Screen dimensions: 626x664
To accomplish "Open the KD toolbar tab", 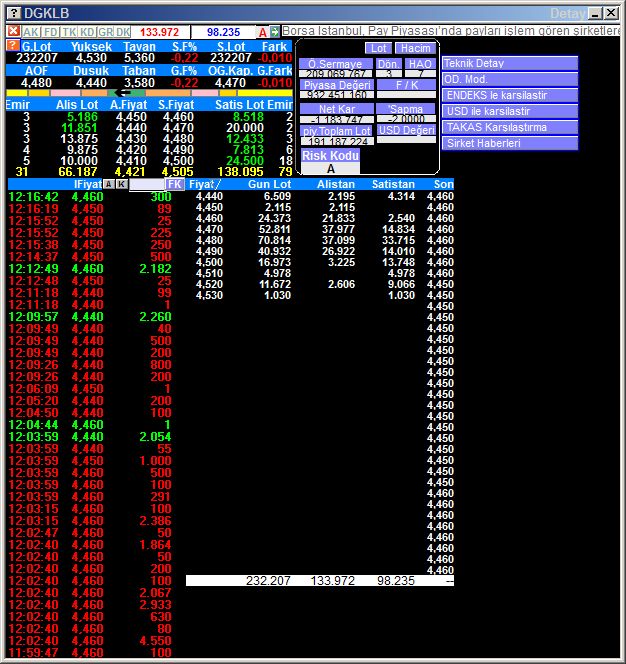I will [87, 32].
